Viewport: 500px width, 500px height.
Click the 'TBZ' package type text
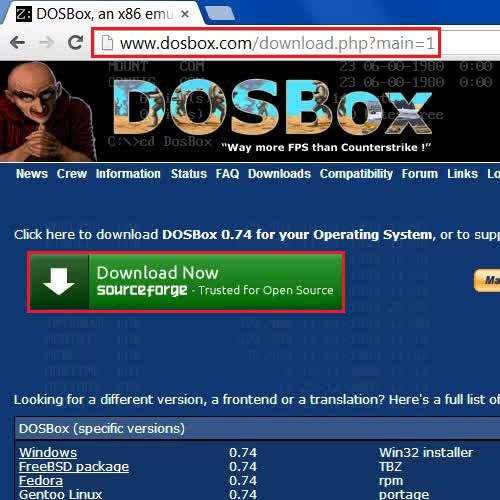tap(390, 467)
